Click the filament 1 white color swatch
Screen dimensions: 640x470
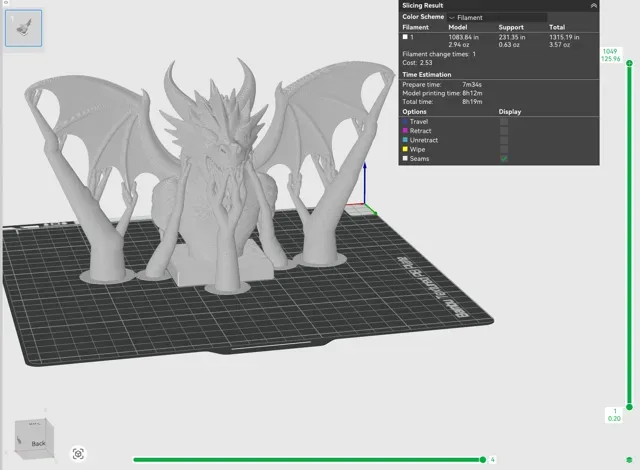pyautogui.click(x=405, y=37)
